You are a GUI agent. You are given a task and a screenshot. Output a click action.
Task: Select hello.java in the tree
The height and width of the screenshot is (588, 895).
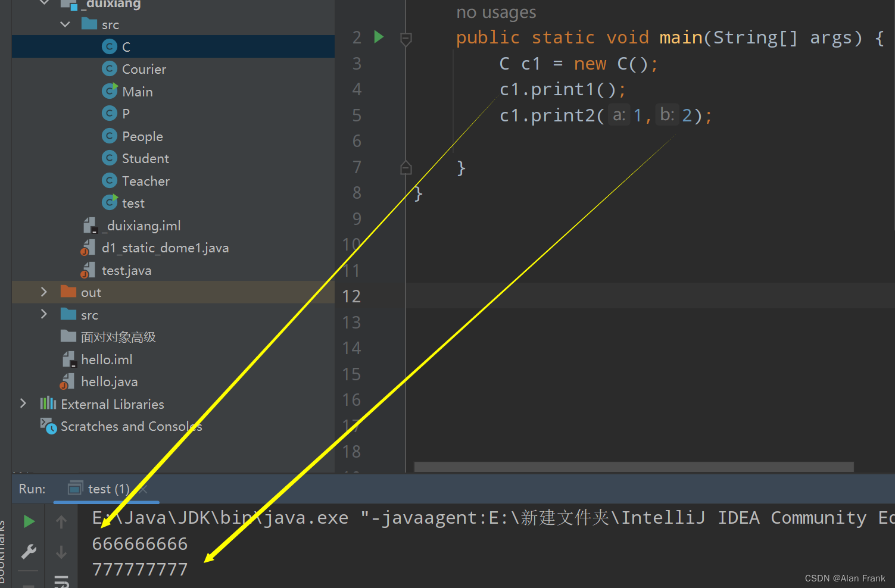pyautogui.click(x=110, y=381)
